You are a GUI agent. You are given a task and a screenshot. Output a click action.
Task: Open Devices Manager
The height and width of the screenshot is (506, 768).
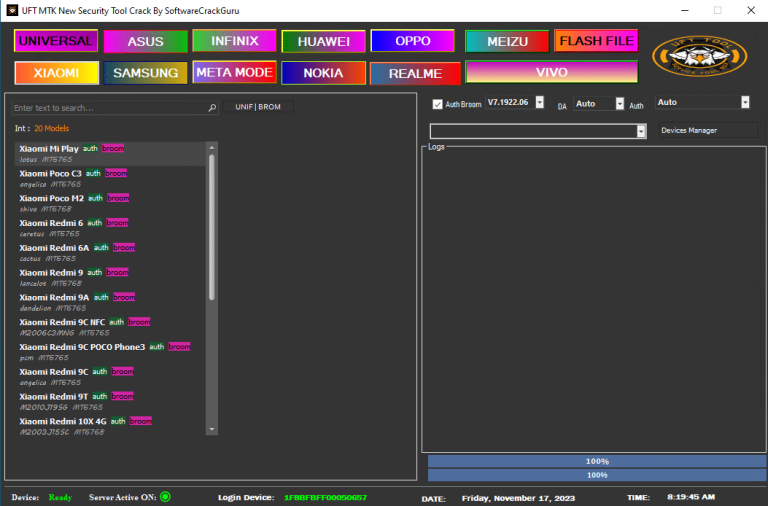click(708, 130)
